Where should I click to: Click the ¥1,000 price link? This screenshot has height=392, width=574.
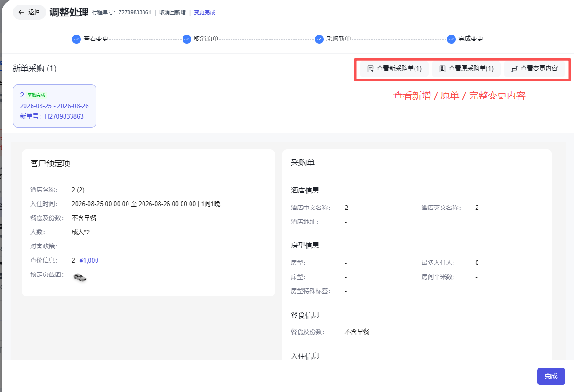coord(89,261)
